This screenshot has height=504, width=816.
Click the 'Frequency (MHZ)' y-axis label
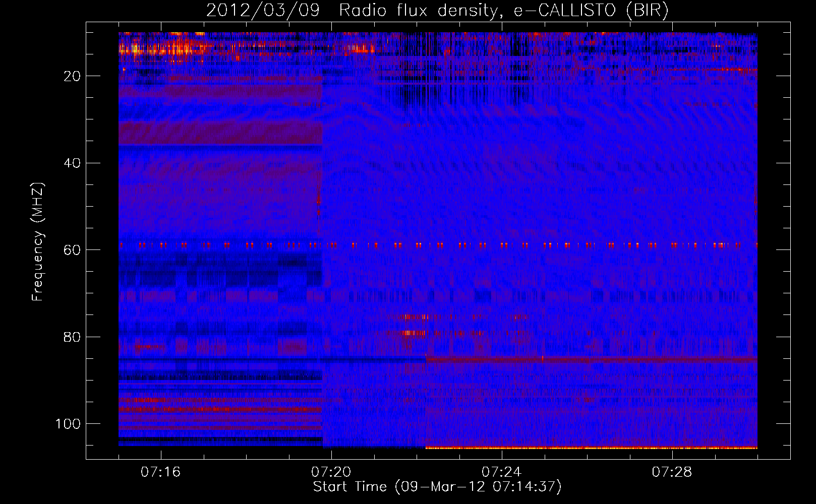pos(38,241)
